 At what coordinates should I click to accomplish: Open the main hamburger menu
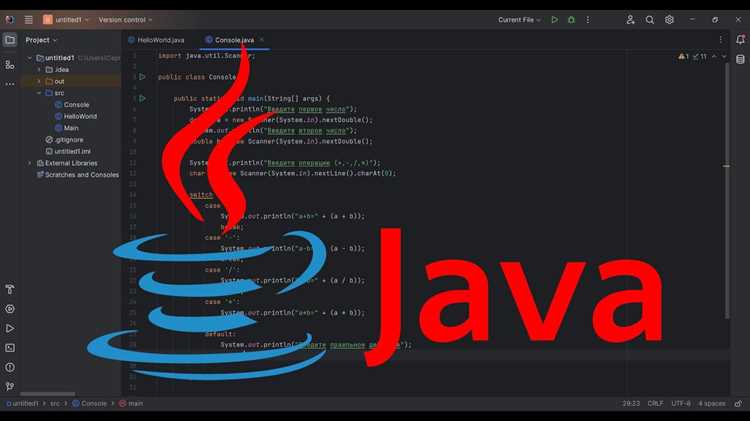click(28, 20)
